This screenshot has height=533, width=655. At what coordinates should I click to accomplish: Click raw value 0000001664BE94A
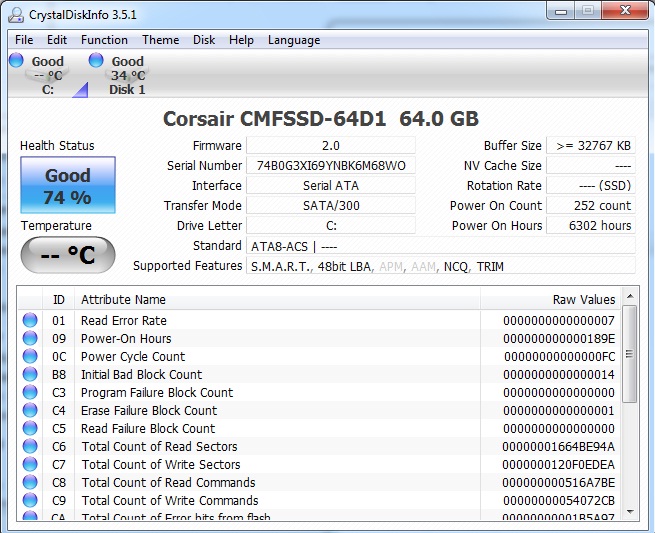559,447
